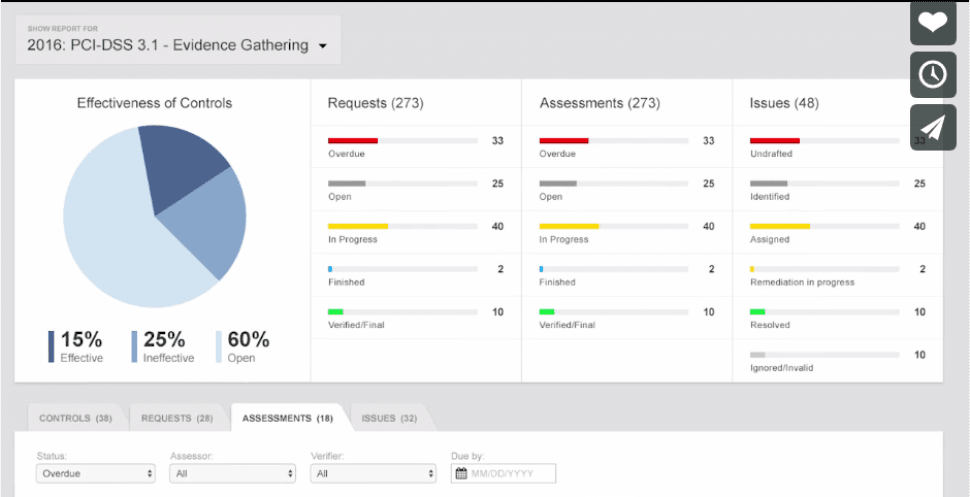This screenshot has width=970, height=497.
Task: Click the Issues (48) heading
Action: click(784, 103)
